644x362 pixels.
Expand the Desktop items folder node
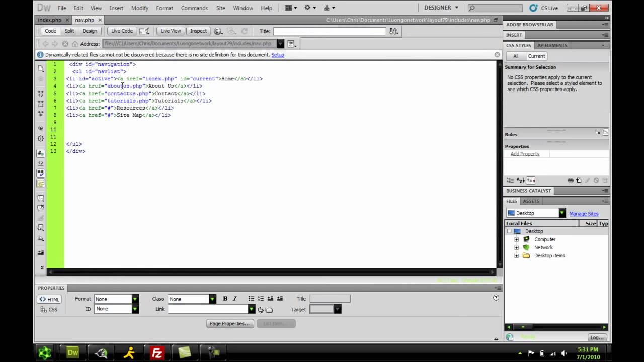[516, 255]
